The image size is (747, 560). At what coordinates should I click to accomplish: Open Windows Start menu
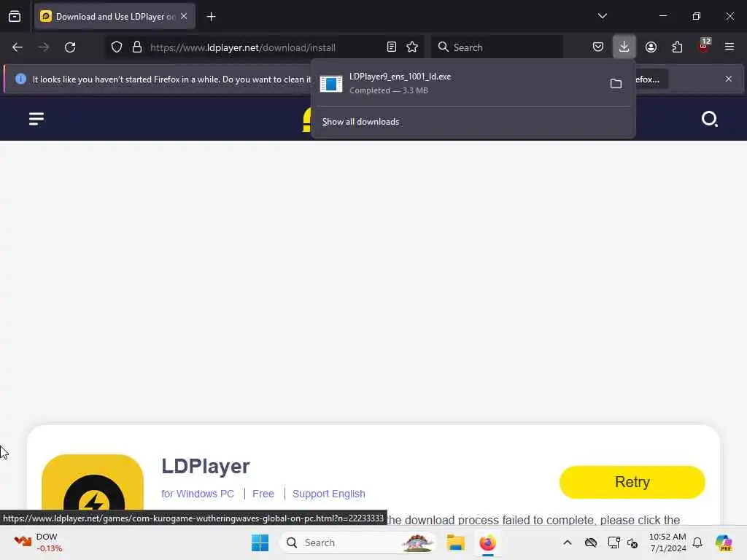[x=260, y=542]
